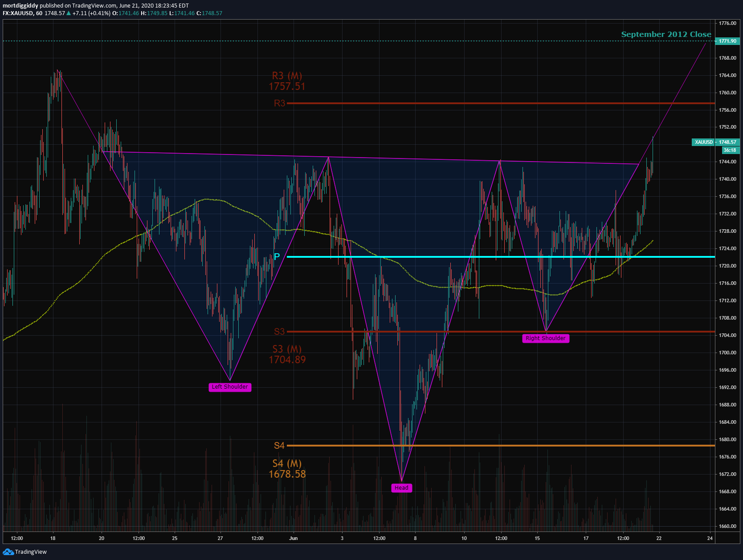Click the S3 (M) 1704.89 label
The image size is (743, 560).
(x=287, y=354)
